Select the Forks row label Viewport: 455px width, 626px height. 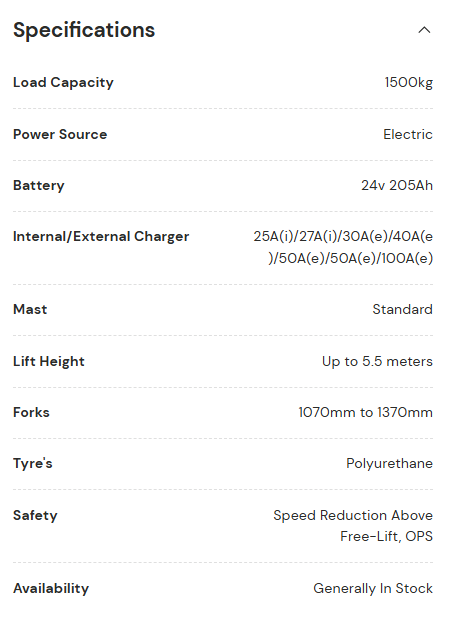[31, 412]
